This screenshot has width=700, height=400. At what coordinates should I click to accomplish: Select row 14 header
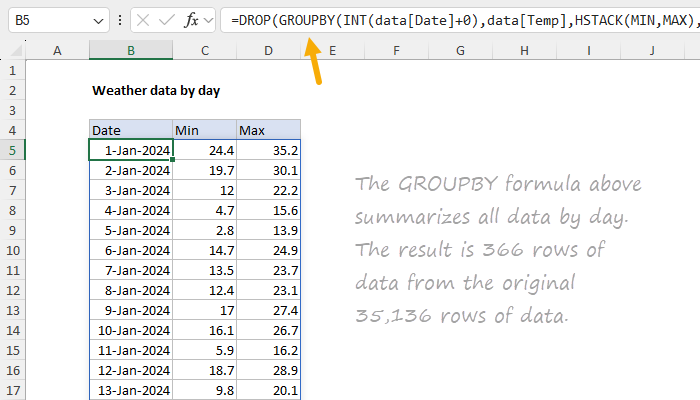(x=12, y=330)
